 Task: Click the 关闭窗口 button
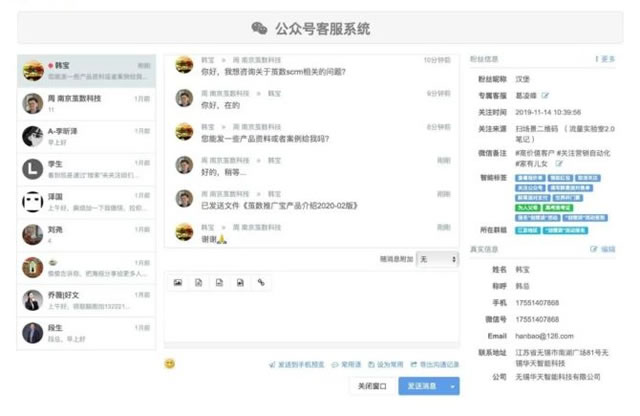coord(372,386)
